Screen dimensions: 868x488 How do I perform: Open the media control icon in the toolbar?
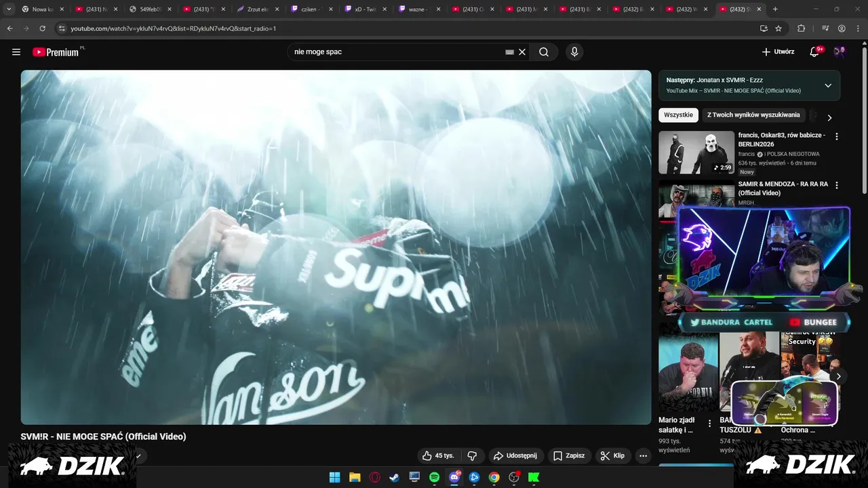click(825, 28)
